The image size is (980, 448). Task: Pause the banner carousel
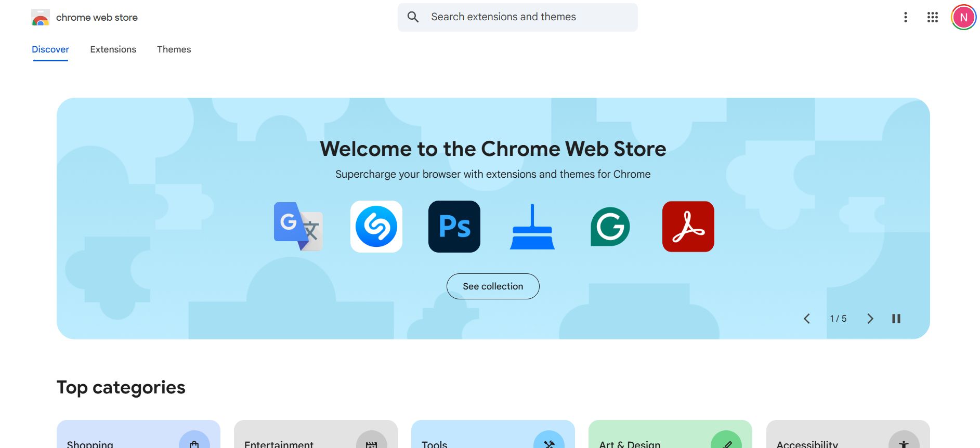click(896, 319)
